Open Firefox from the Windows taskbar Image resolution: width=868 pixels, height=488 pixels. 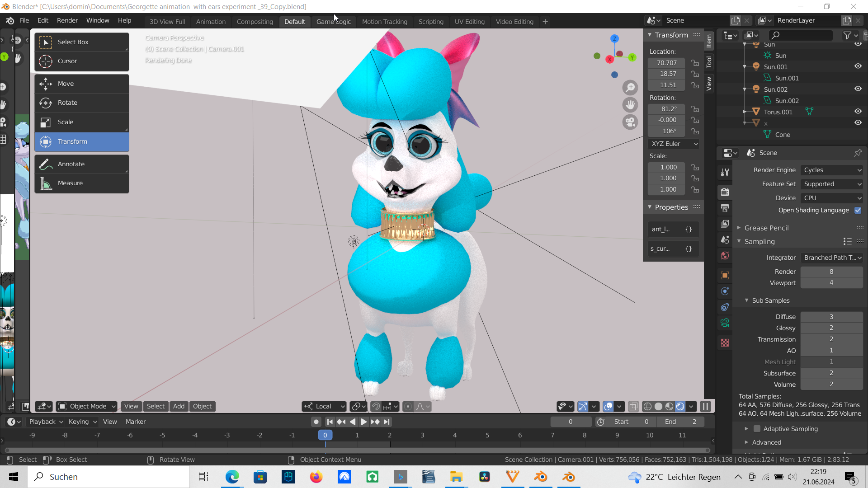click(x=316, y=477)
